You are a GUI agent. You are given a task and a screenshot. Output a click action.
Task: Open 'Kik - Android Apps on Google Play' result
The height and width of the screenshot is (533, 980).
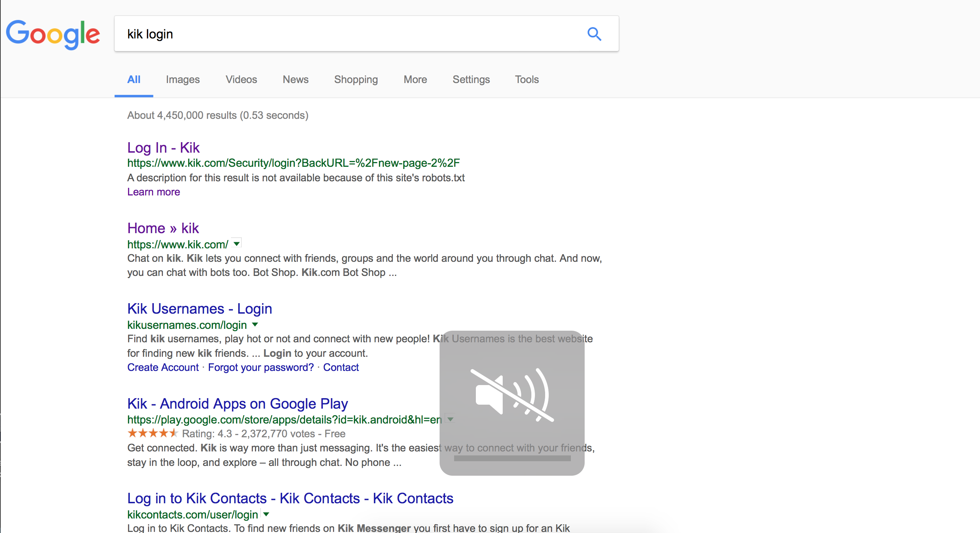pos(238,404)
